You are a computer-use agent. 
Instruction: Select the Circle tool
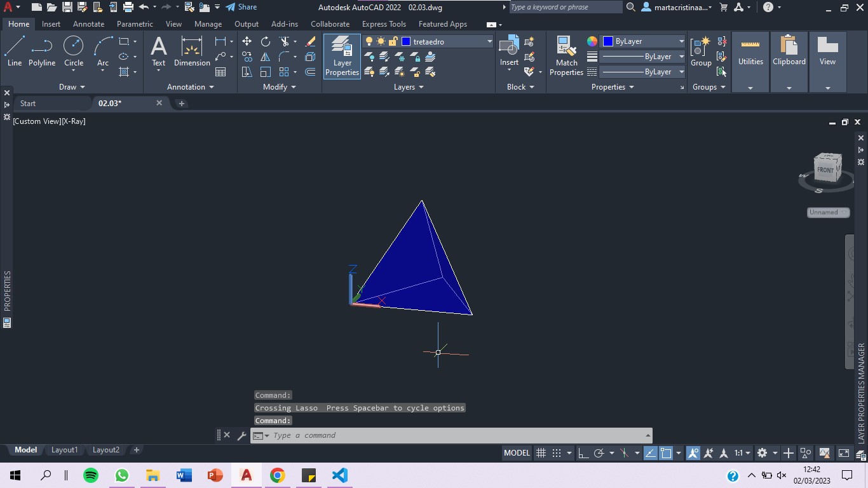coord(74,51)
